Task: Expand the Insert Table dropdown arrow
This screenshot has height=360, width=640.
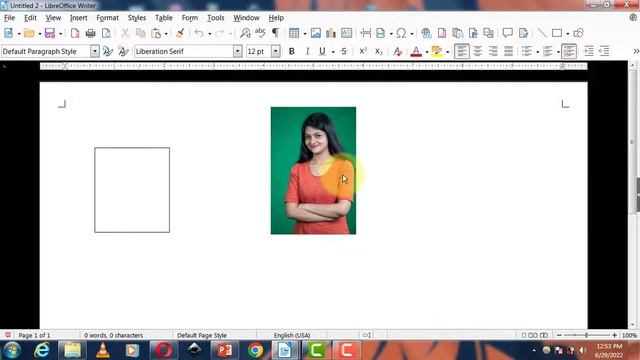Action: pyautogui.click(x=304, y=33)
